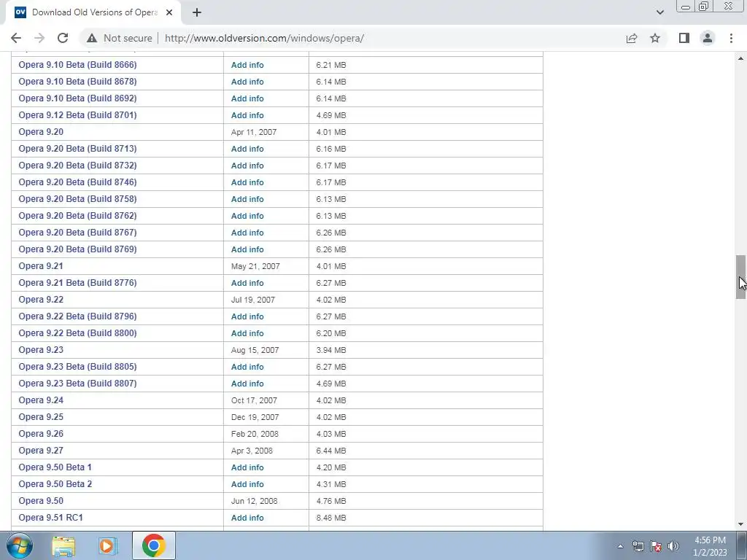The image size is (747, 560).
Task: Click the volume speaker tray icon
Action: 673,546
